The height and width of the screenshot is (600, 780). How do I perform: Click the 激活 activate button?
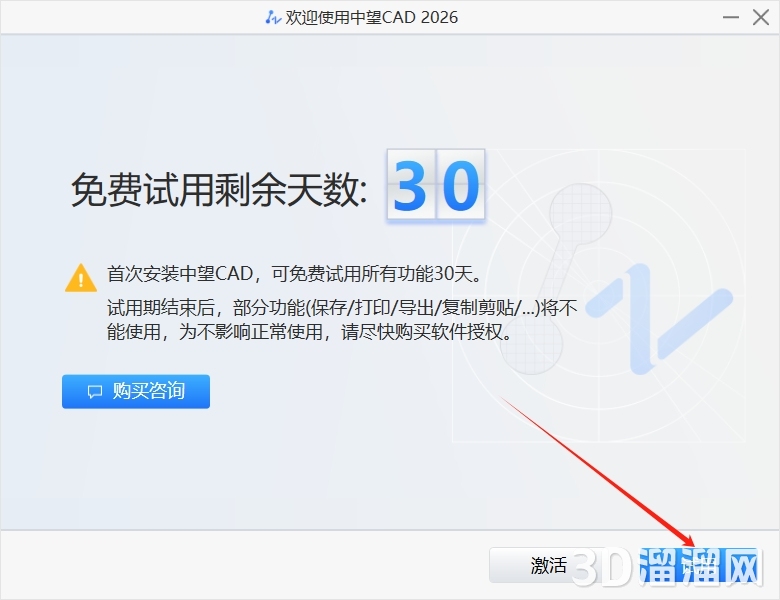pyautogui.click(x=548, y=565)
